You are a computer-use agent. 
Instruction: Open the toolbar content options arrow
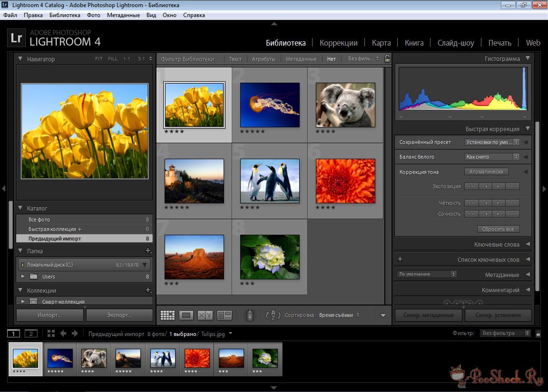[x=383, y=315]
